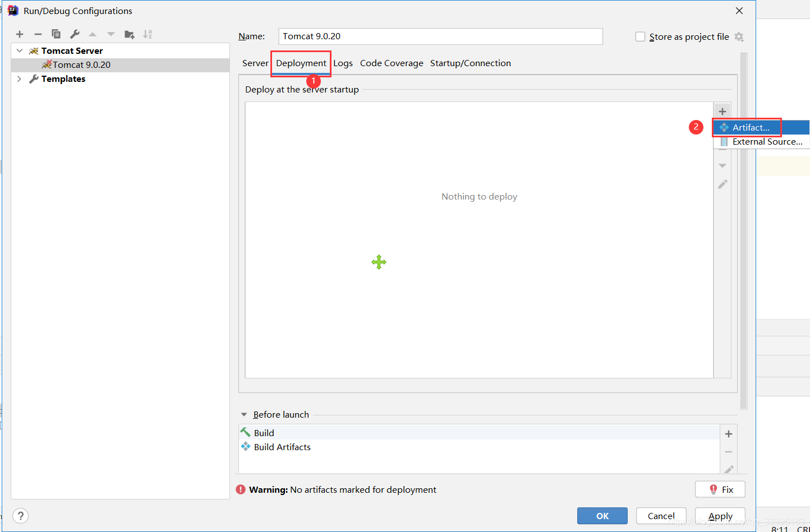Click the Nothing to deploy text
The width and height of the screenshot is (810, 532).
coord(479,197)
